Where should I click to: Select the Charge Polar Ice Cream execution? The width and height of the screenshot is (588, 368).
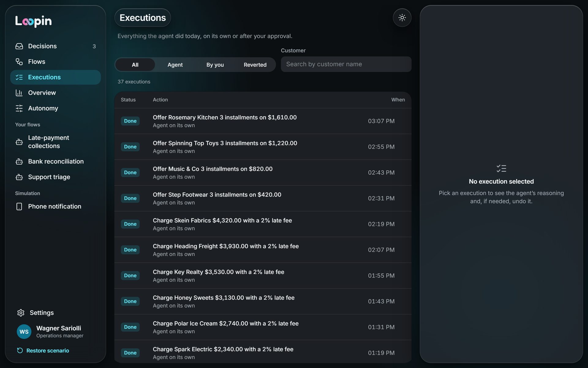point(263,327)
